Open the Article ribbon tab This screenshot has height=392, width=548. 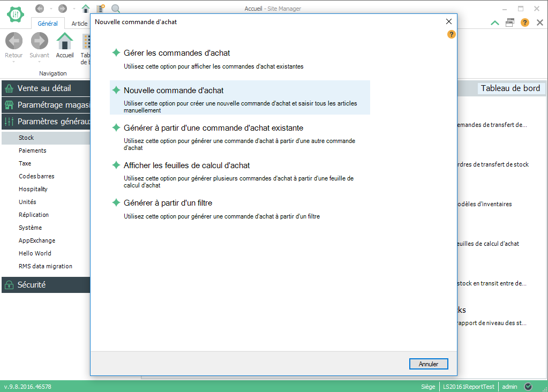(79, 24)
